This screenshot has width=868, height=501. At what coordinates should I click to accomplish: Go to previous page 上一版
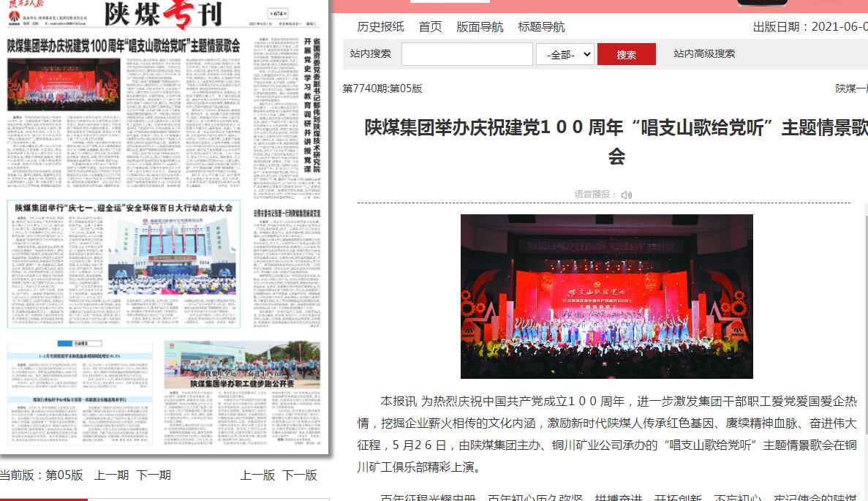click(257, 475)
